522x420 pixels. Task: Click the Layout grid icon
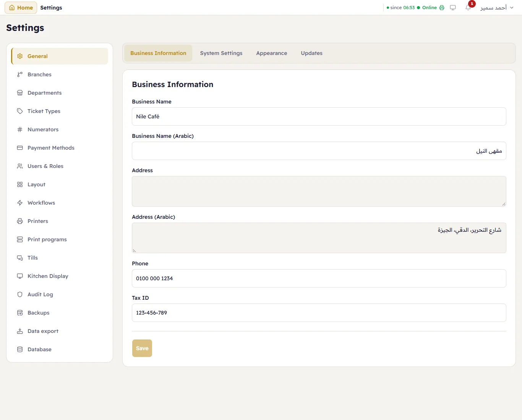click(20, 184)
